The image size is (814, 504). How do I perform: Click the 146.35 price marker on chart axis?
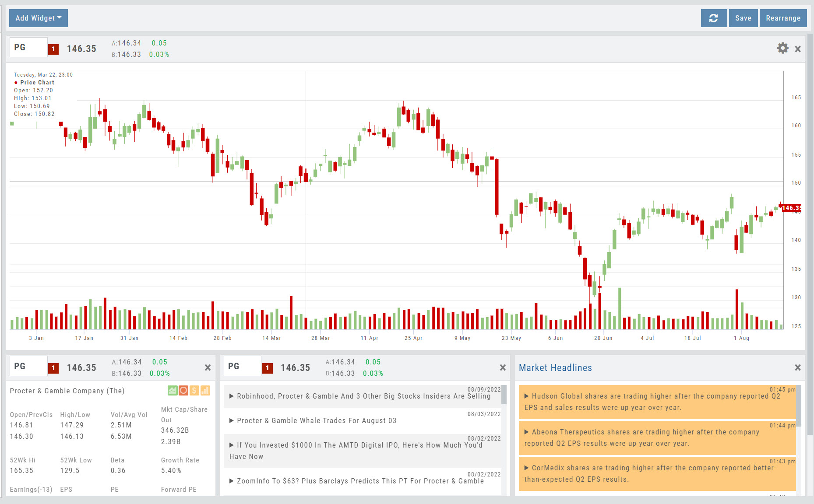[x=792, y=208]
